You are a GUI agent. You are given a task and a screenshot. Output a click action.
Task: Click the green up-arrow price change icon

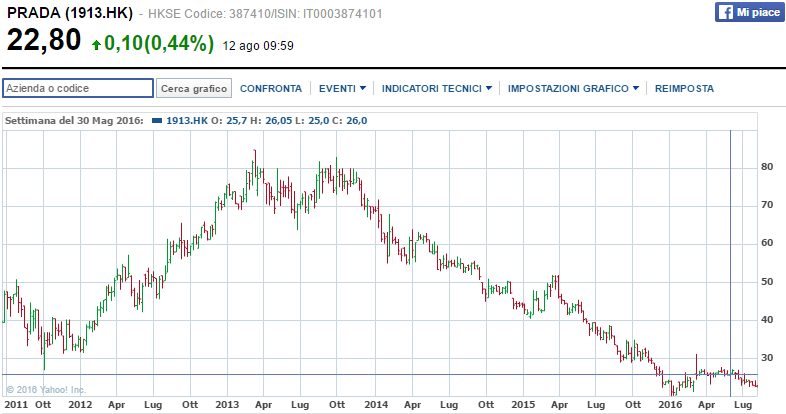point(96,45)
